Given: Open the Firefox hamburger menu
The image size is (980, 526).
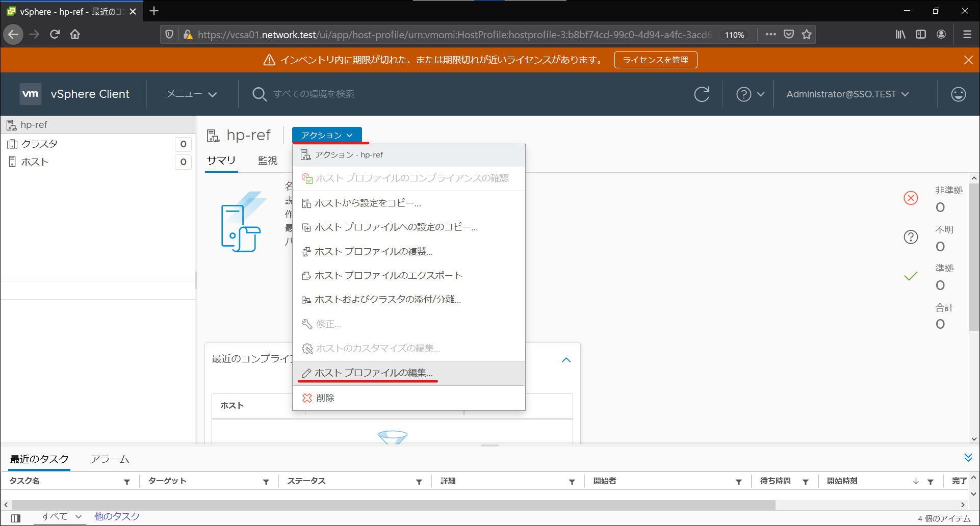Looking at the screenshot, I should (x=967, y=34).
